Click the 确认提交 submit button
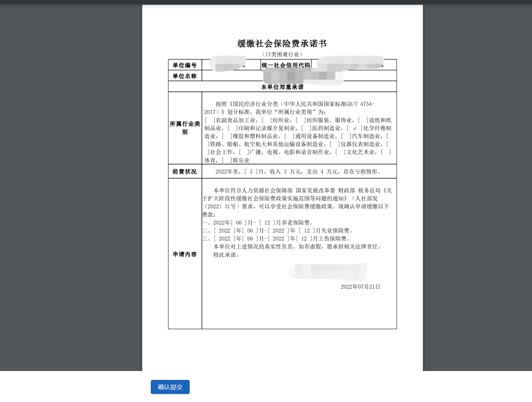 pyautogui.click(x=170, y=387)
